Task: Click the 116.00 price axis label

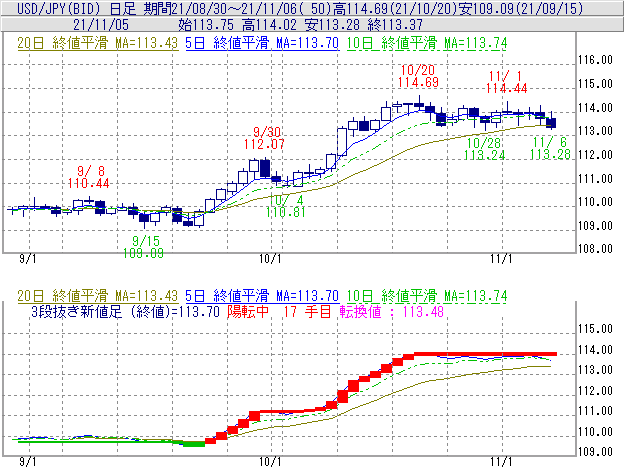Action: [x=595, y=60]
